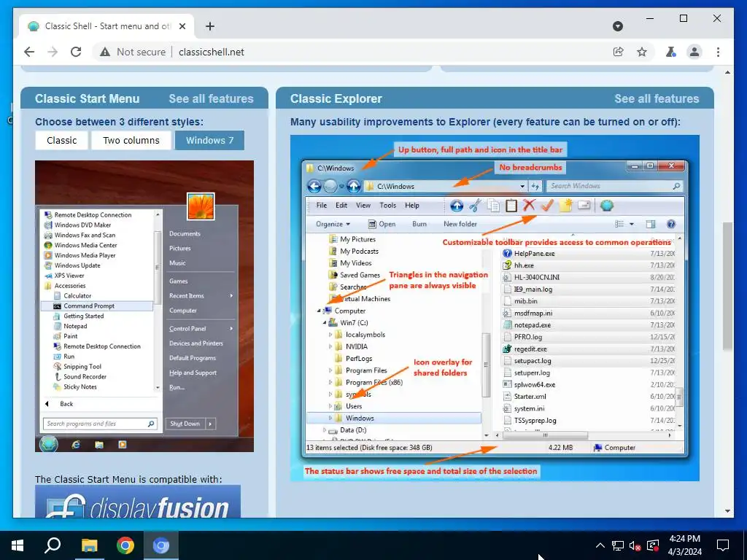
Task: Open Google Chrome from the taskbar
Action: [125, 545]
